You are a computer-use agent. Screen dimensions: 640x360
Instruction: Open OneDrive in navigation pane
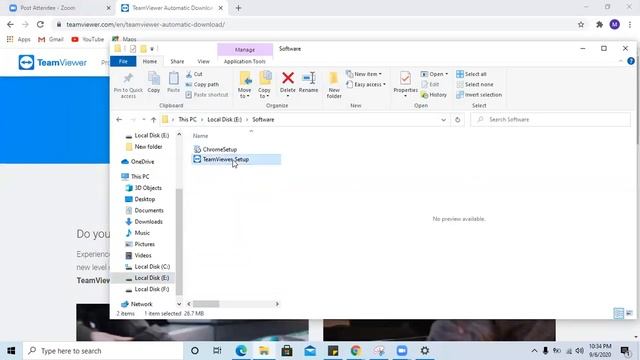[138, 162]
